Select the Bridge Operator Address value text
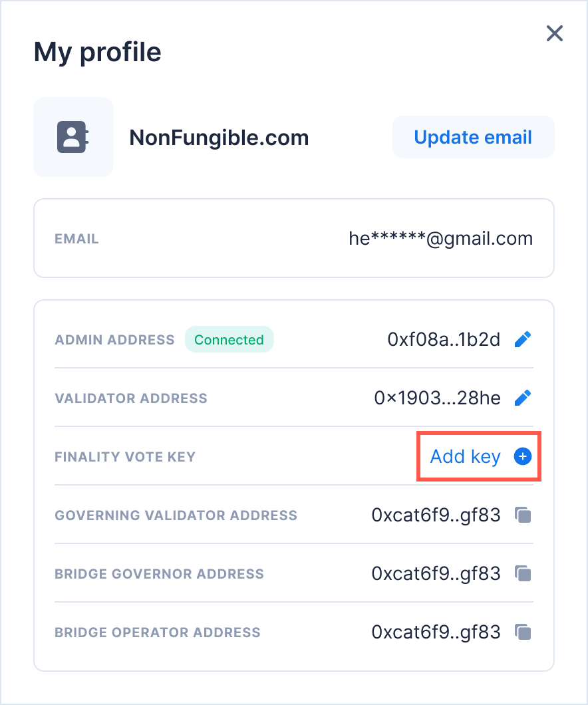 436,633
